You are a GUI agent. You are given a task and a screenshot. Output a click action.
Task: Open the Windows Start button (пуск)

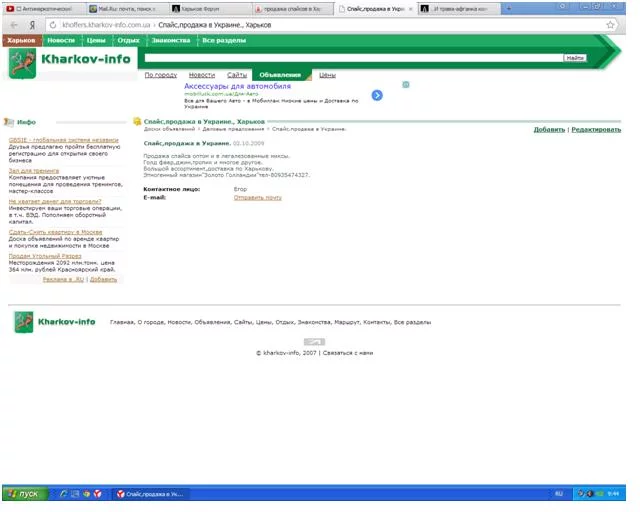point(24,494)
